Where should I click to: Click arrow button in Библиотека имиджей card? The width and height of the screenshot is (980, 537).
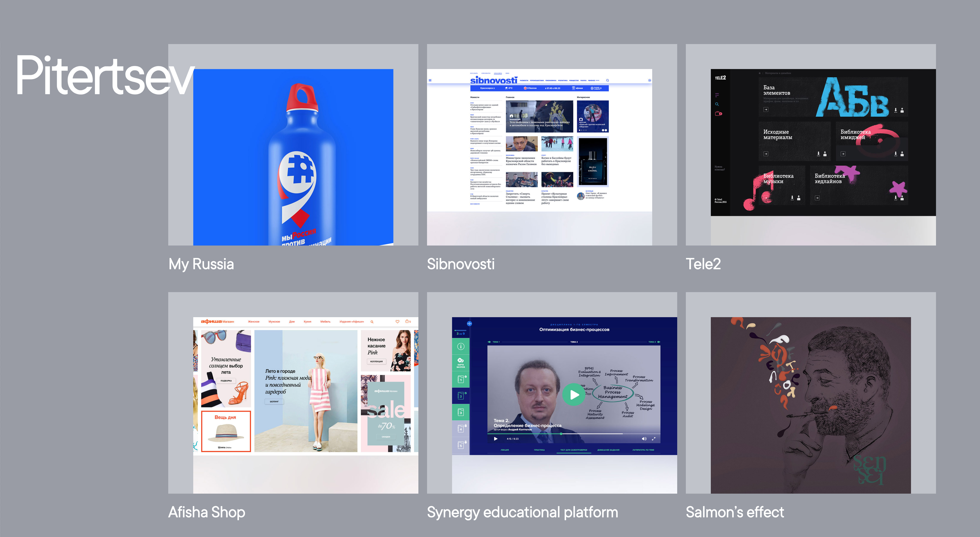(x=843, y=154)
